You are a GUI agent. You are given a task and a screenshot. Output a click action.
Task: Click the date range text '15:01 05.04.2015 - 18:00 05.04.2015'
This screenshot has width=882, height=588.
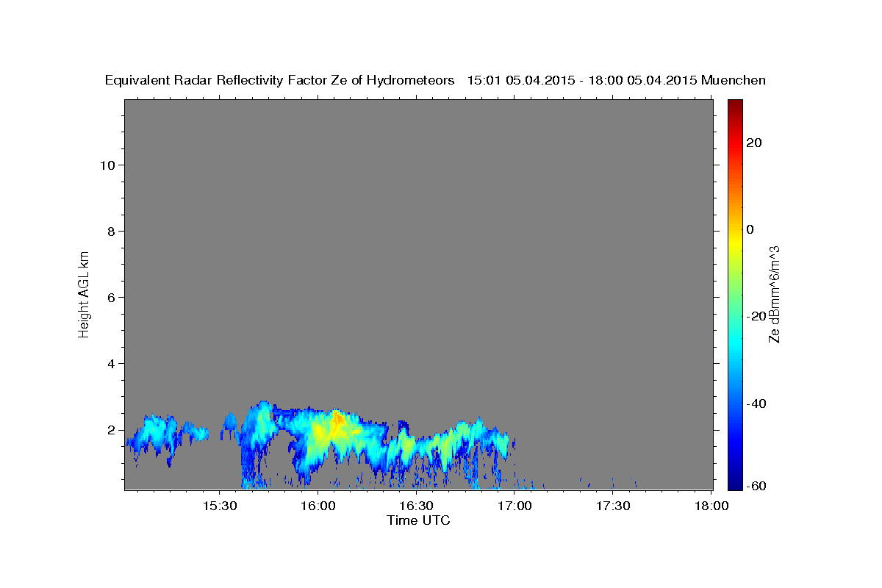pyautogui.click(x=582, y=80)
